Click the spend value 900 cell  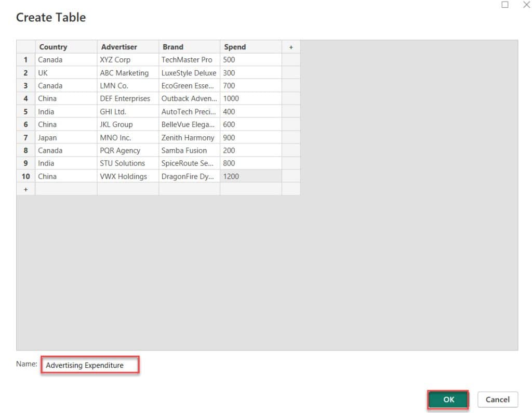click(x=251, y=137)
